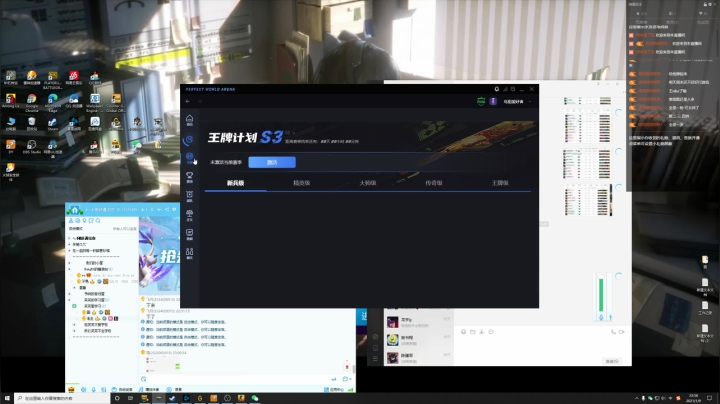Switch to the 精英级 tab
The width and height of the screenshot is (720, 404).
tap(302, 183)
